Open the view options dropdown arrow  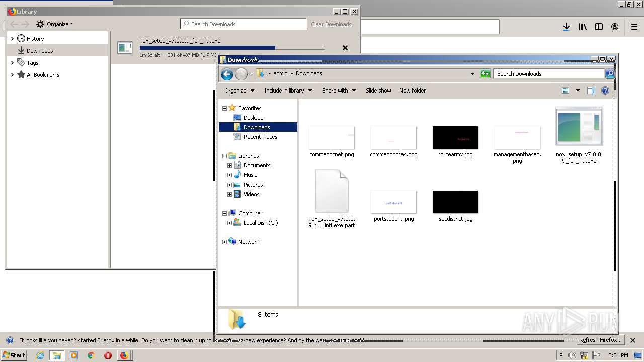578,90
